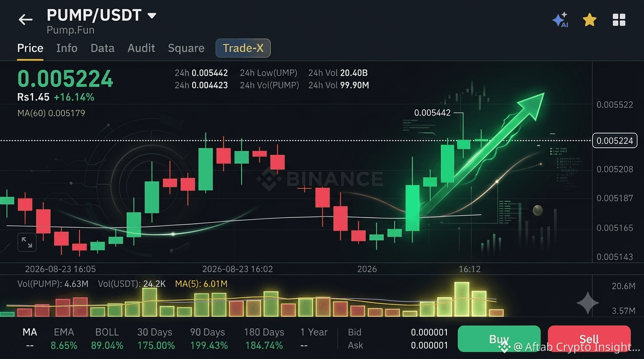Click the 24h 0.005442 header stat

point(201,73)
